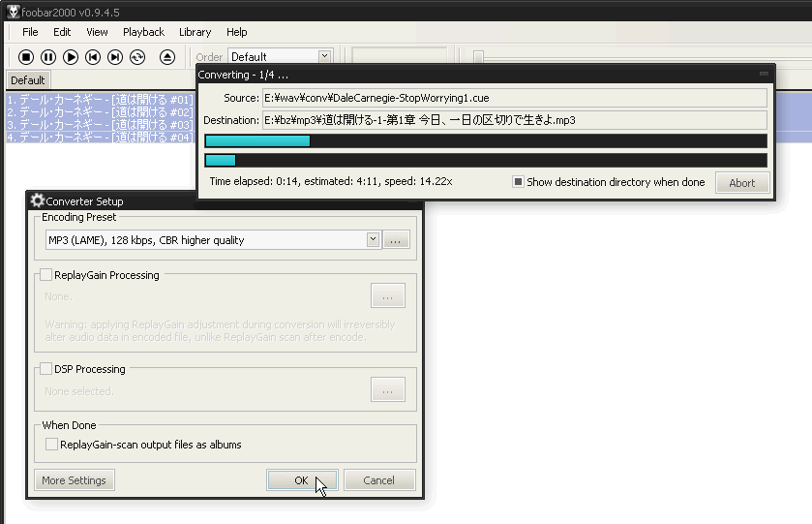Open ReplayGain Processing settings ellipsis button
Image resolution: width=812 pixels, height=524 pixels.
(x=388, y=295)
